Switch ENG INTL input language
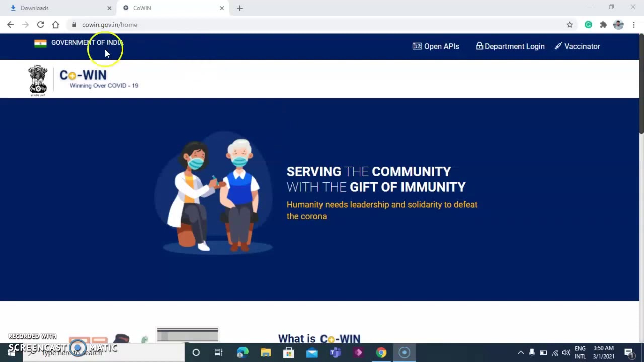Image resolution: width=644 pixels, height=362 pixels. point(580,353)
